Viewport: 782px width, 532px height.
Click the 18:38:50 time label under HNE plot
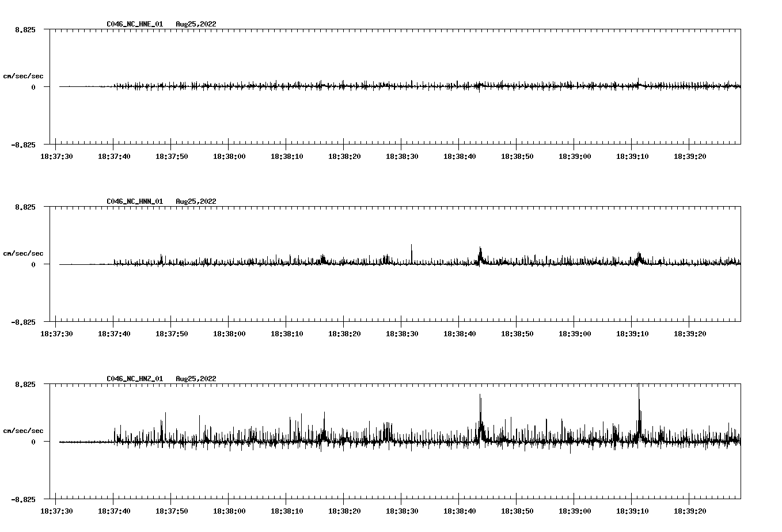click(x=517, y=156)
